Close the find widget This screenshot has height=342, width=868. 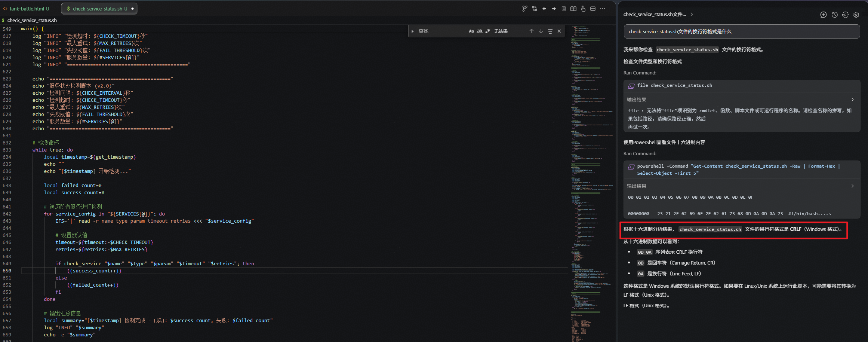point(559,31)
